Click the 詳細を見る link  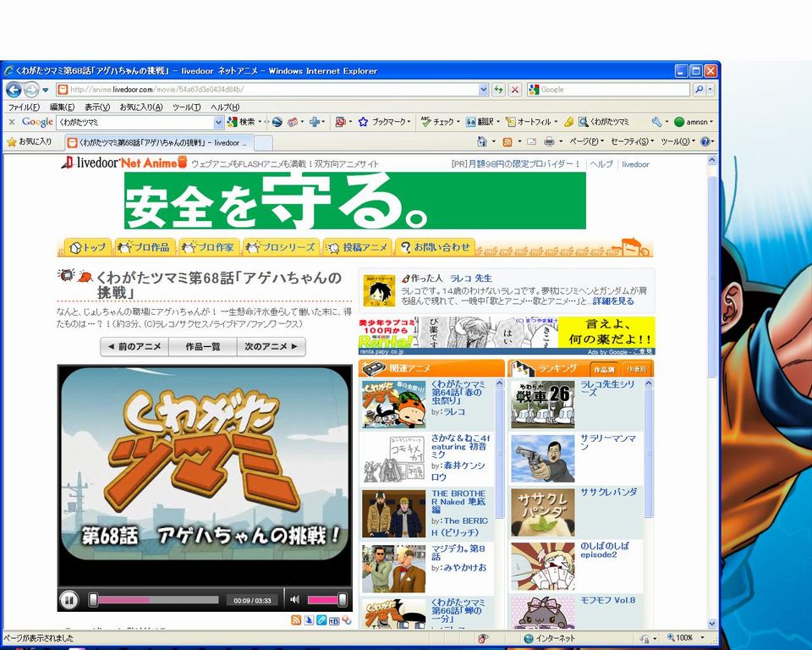pos(613,300)
